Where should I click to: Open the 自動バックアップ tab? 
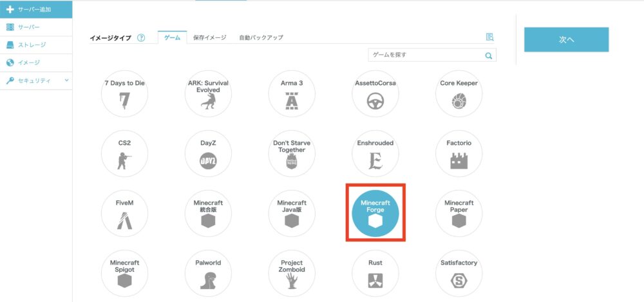[261, 37]
